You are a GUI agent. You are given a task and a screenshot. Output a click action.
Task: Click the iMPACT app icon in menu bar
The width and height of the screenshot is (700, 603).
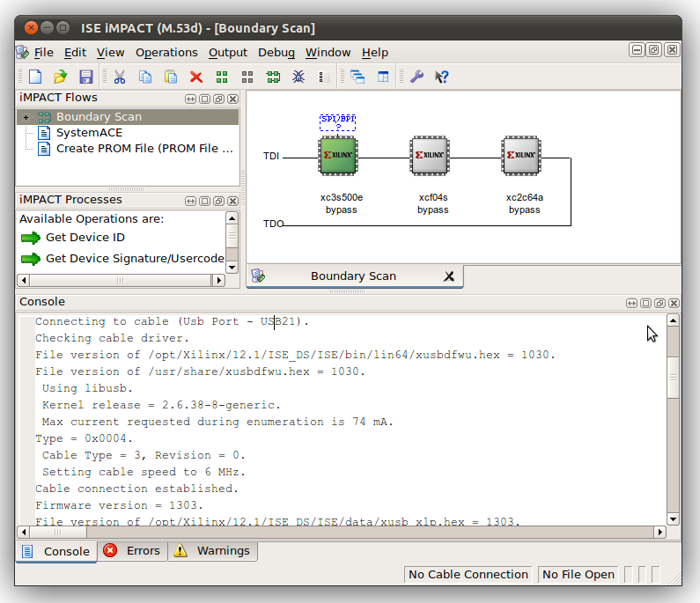click(x=22, y=52)
